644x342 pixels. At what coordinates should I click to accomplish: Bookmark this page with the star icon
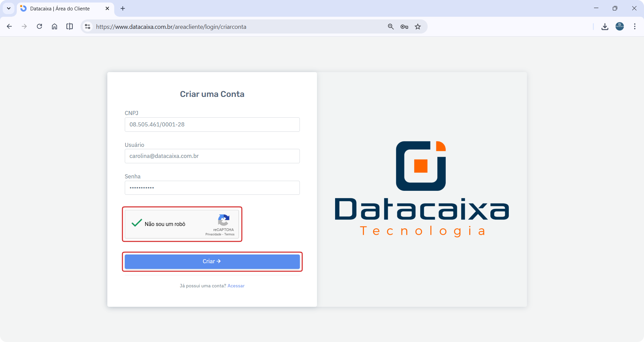(418, 26)
